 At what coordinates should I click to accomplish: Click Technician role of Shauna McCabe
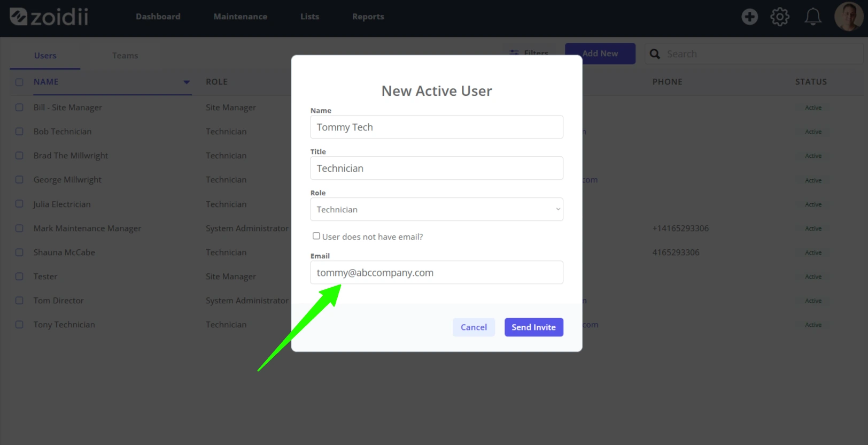tap(226, 252)
